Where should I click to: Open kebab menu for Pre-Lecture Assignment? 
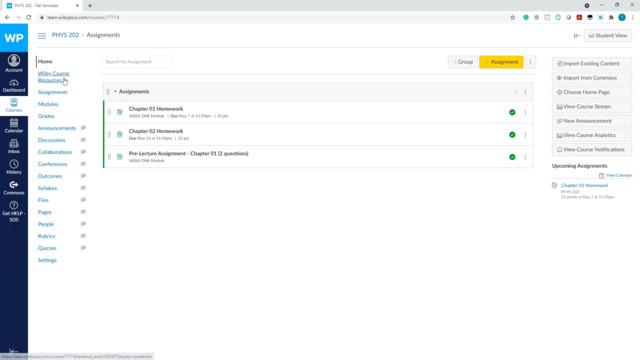point(525,157)
